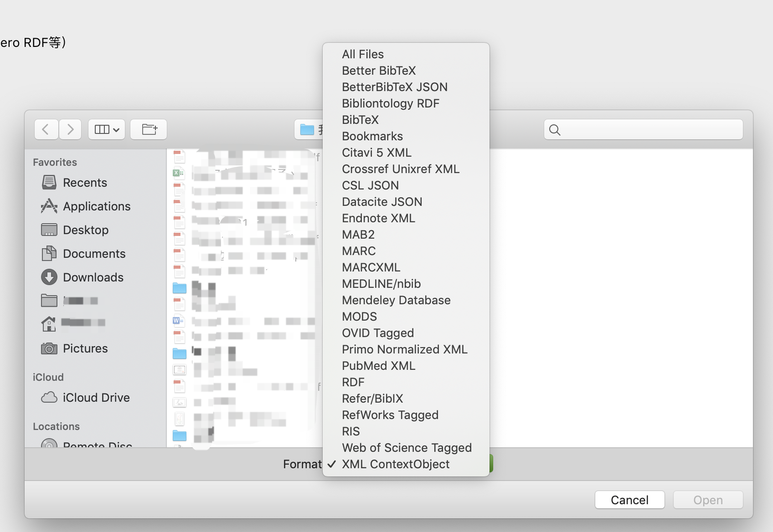
Task: Choose Datacite JSON format
Action: [406, 202]
